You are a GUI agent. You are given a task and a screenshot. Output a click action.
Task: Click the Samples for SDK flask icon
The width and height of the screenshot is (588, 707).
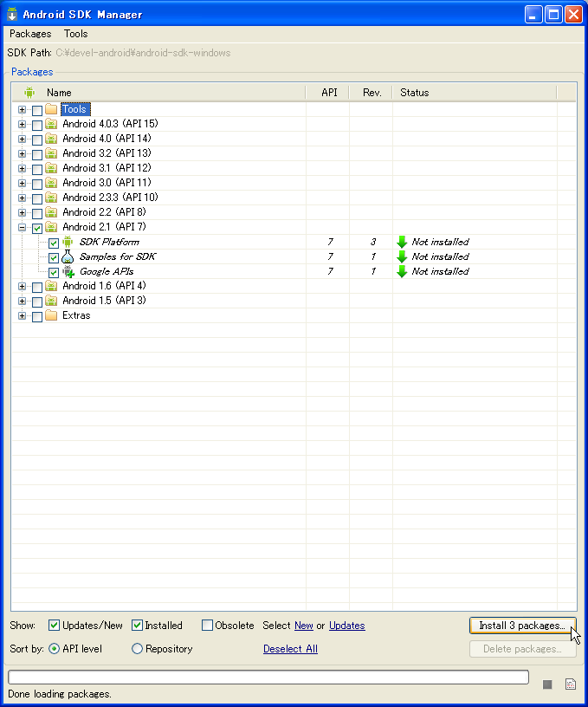[x=68, y=257]
